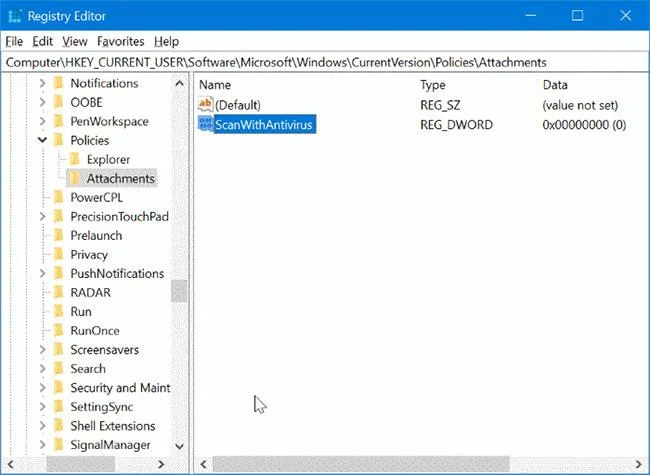This screenshot has height=475, width=650.
Task: Click values pane scroll left arrow
Action: [x=204, y=464]
